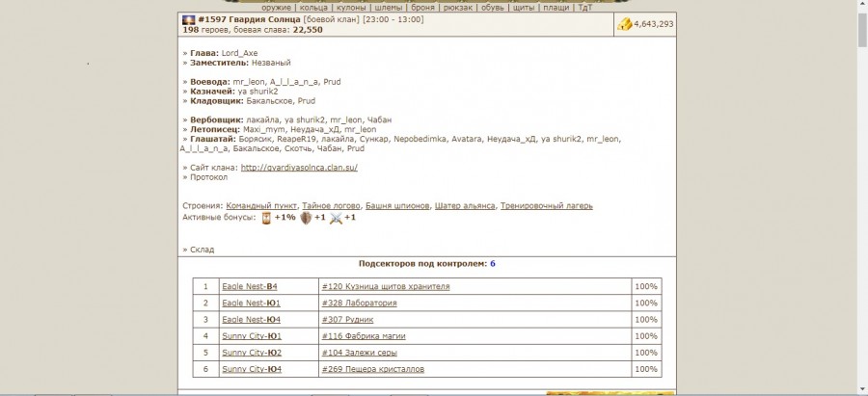Click the gold bars icon
The width and height of the screenshot is (868, 396).
(624, 24)
